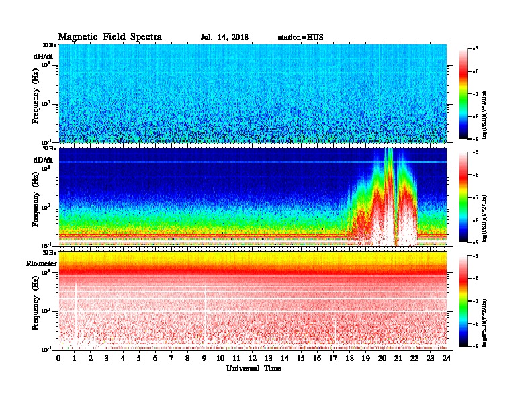Click hour label 12 on the Universal Time axis
The height and width of the screenshot is (411, 532).
[253, 359]
